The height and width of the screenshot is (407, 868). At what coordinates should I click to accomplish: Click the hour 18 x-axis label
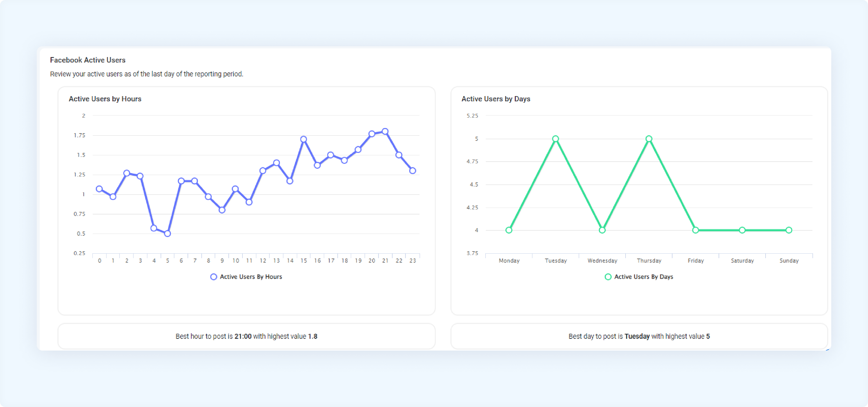[x=344, y=261]
